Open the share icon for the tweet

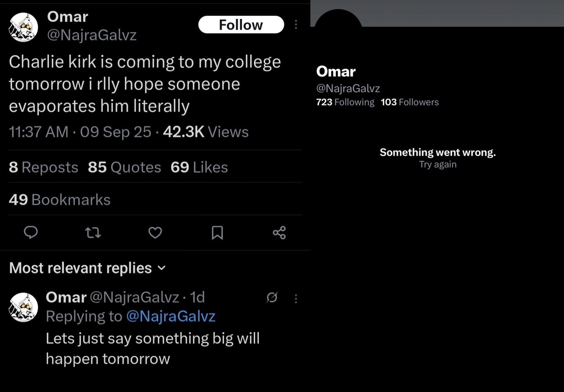[279, 233]
